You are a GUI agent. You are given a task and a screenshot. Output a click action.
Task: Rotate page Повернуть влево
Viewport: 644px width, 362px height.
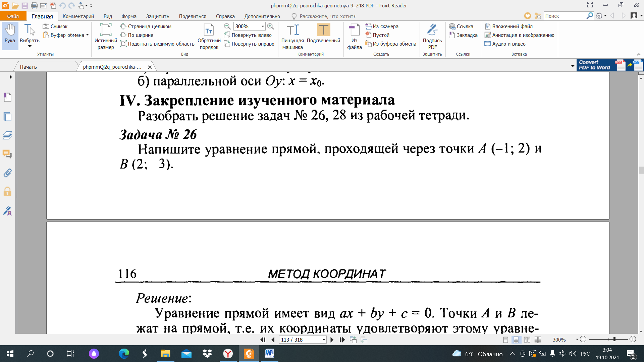tap(248, 35)
